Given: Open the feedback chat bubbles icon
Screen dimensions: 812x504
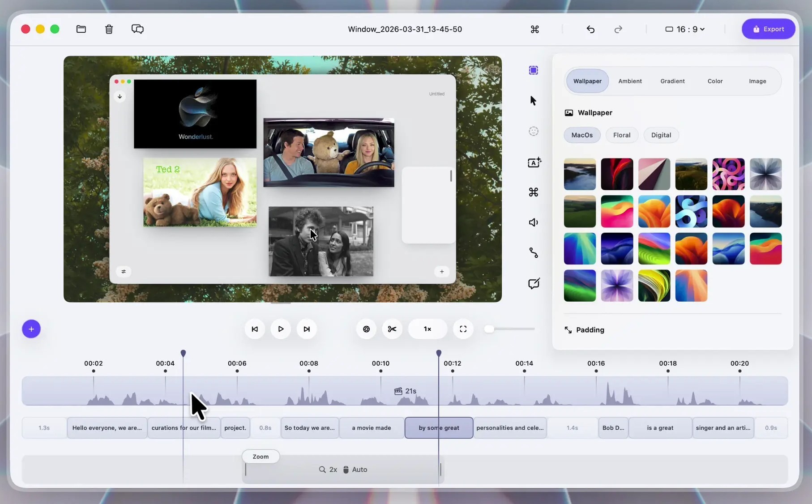Looking at the screenshot, I should pos(137,29).
